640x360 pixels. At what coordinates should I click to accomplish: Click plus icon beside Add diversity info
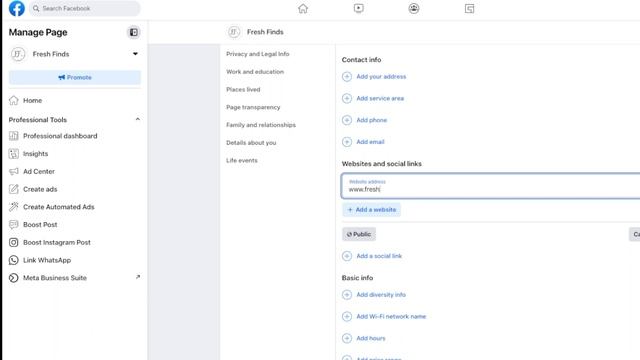[x=347, y=295]
